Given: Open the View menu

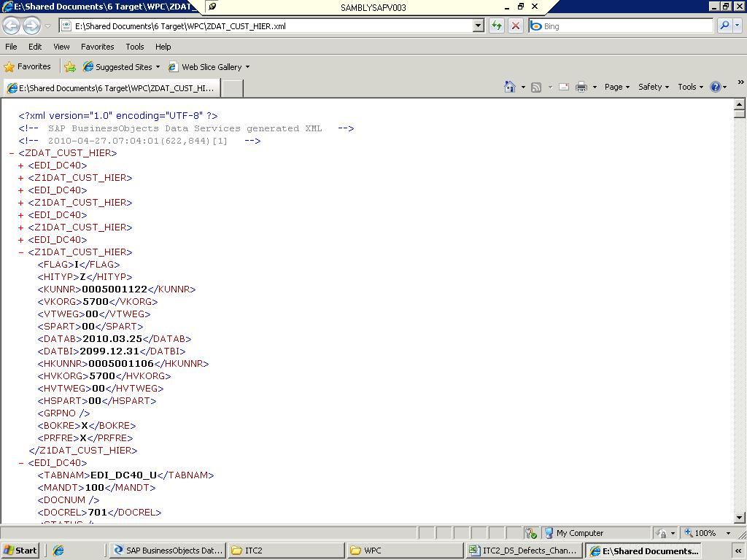Looking at the screenshot, I should click(61, 47).
